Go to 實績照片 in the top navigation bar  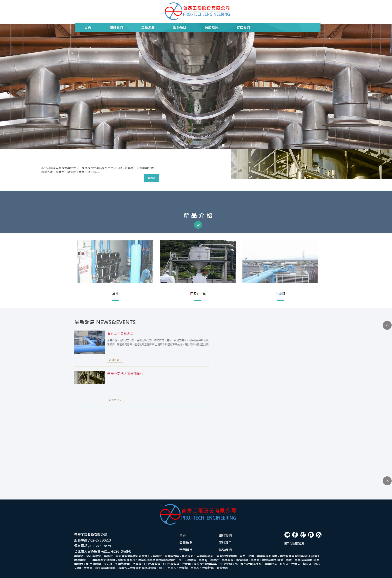(x=211, y=27)
